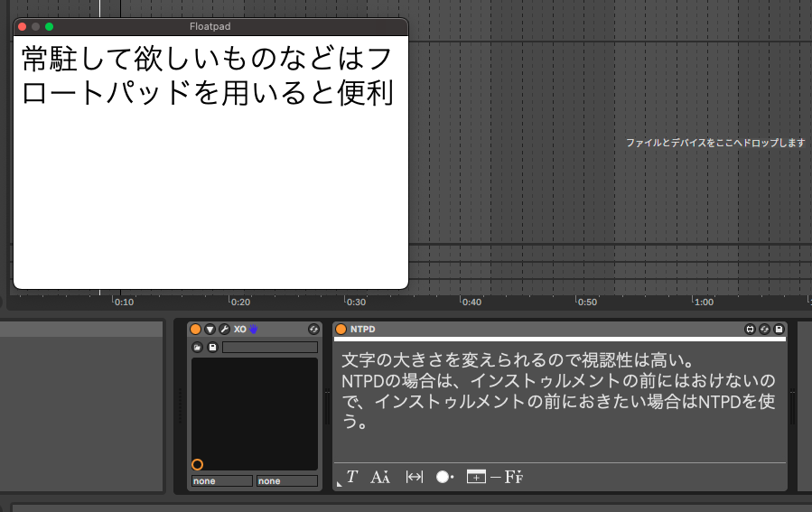
Task: Open XO device wrench settings icon
Action: pos(224,330)
